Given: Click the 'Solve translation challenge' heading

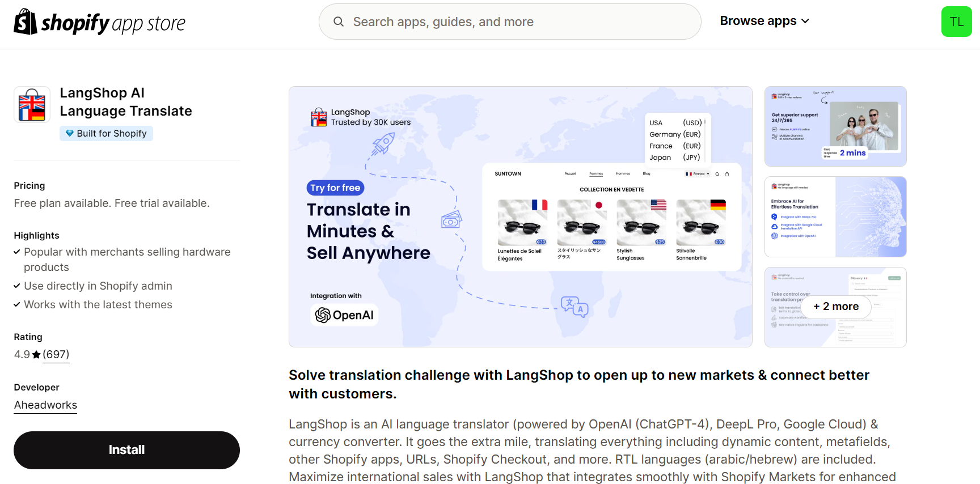Looking at the screenshot, I should click(579, 384).
